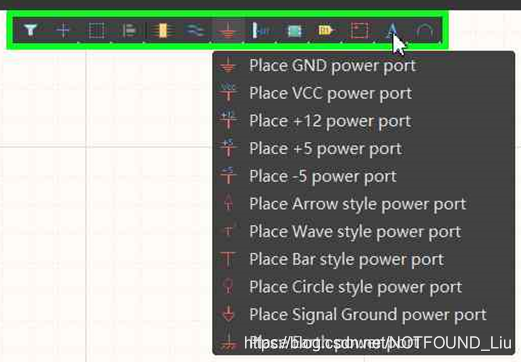Select Place Circle style power port
521x362 pixels.
[363, 287]
